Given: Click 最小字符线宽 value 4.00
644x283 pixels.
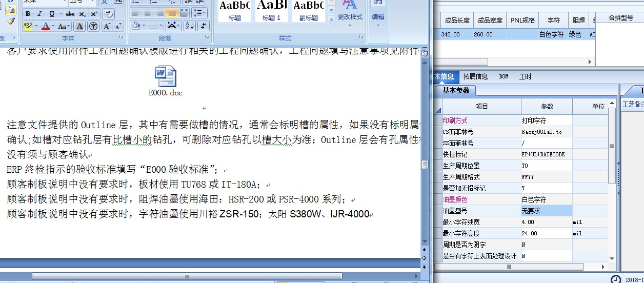Looking at the screenshot, I should pyautogui.click(x=546, y=222).
